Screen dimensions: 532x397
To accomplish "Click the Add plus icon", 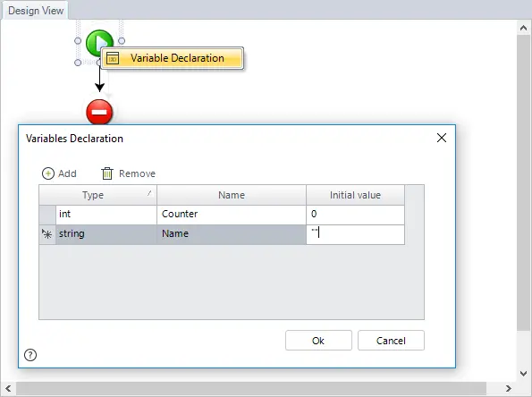I will [48, 173].
